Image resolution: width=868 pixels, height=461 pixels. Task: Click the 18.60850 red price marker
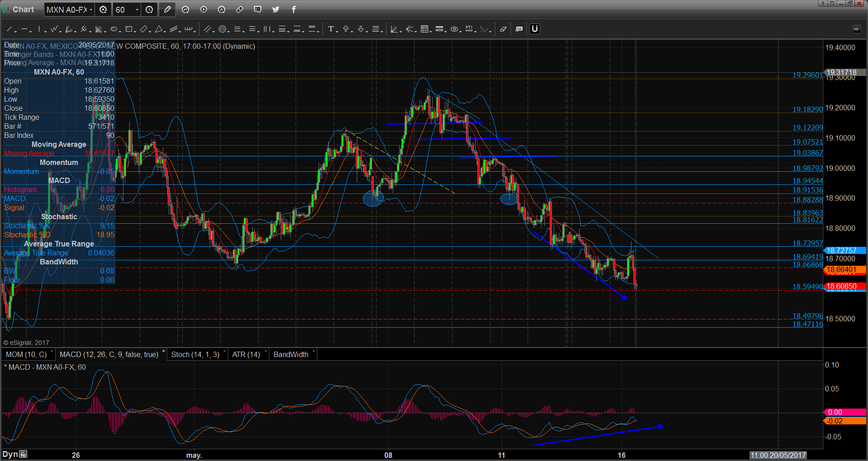844,287
